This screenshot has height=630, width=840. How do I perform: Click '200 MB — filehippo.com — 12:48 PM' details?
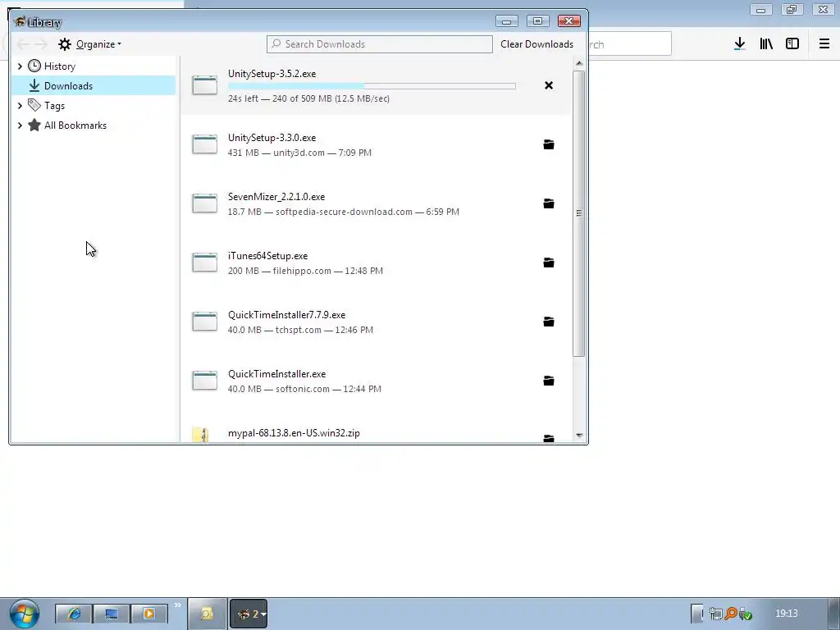pyautogui.click(x=305, y=271)
